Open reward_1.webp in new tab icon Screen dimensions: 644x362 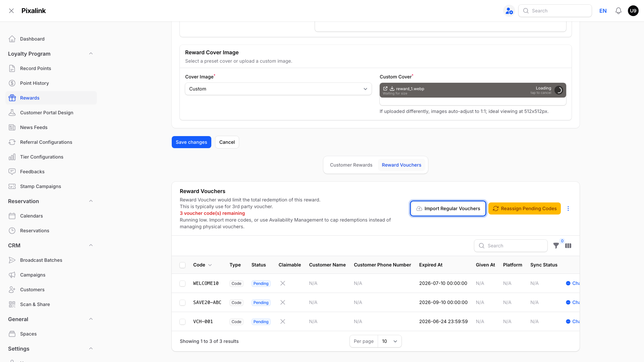pos(385,88)
